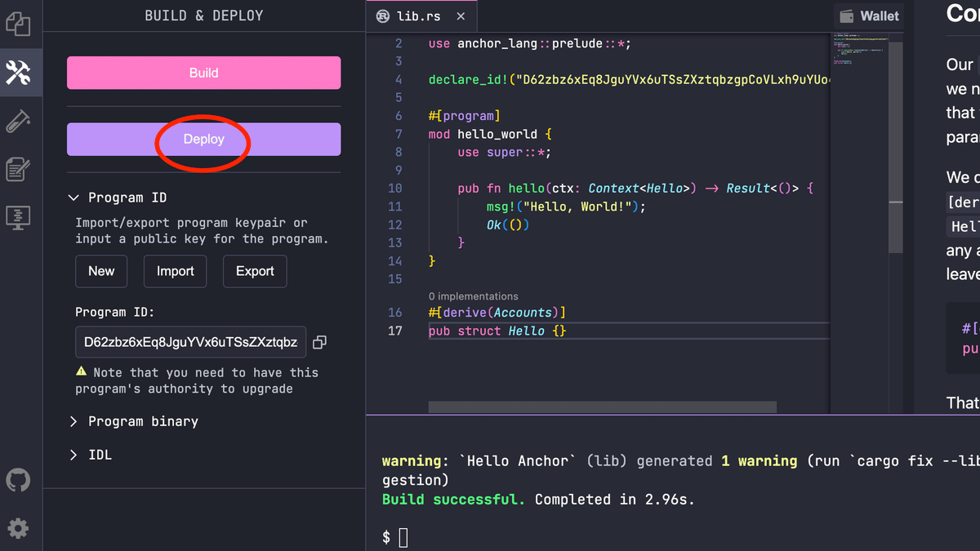Click the msg!("Hello, World!") line
The width and height of the screenshot is (980, 551).
[x=566, y=207]
